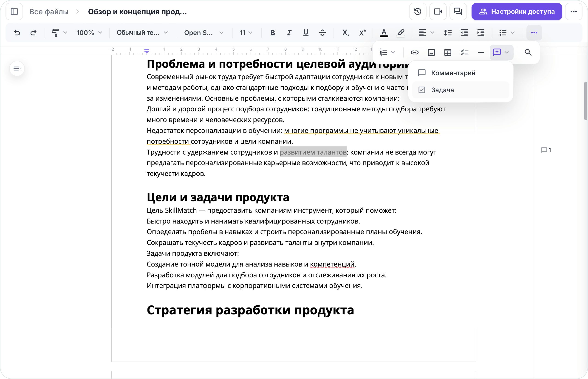Viewport: 588px width, 379px height.
Task: Open line spacing options
Action: click(448, 32)
